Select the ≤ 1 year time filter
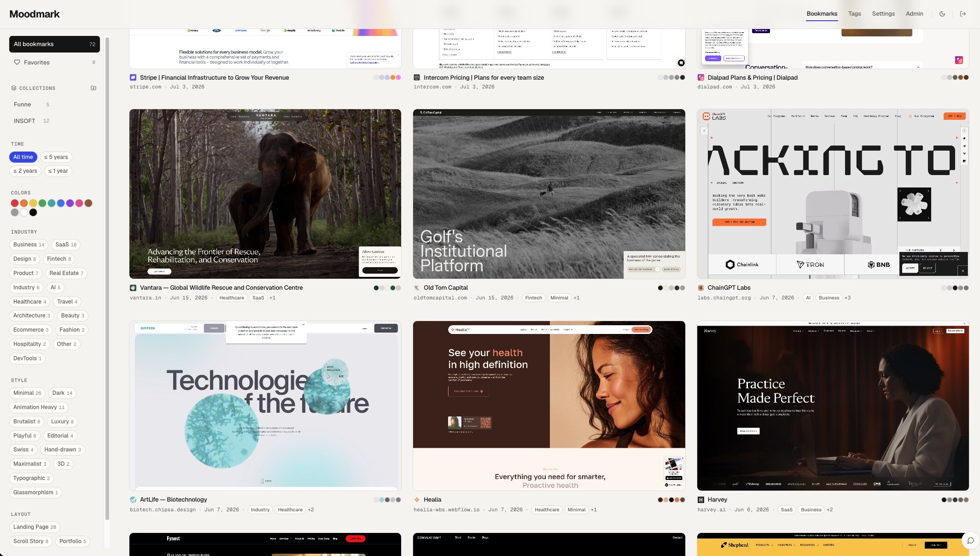 [58, 171]
